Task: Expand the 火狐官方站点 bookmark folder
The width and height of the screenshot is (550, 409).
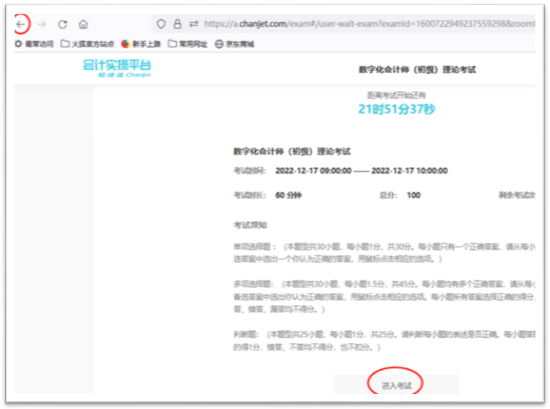Action: click(x=87, y=44)
